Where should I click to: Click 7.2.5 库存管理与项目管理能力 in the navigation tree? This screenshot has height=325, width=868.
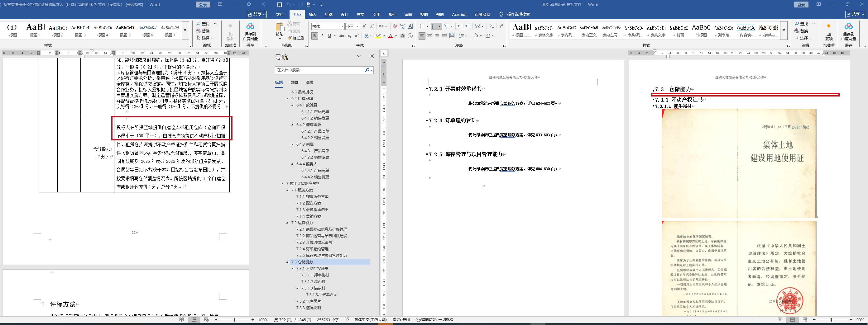click(x=321, y=256)
